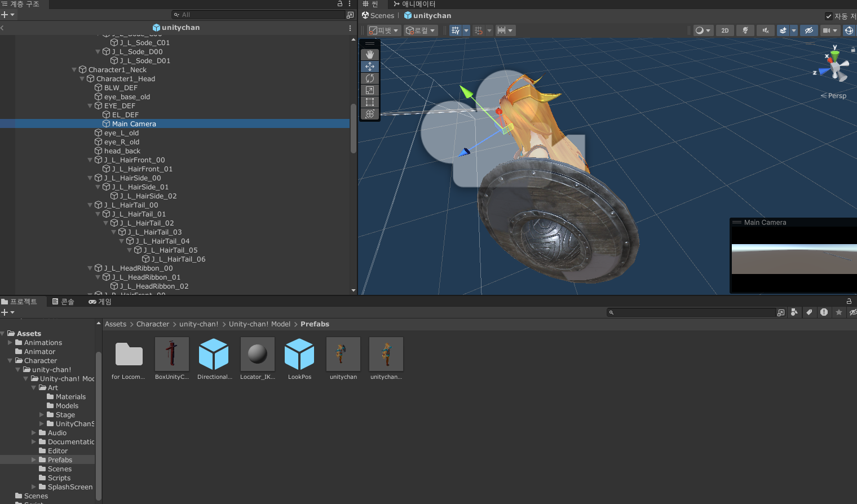Viewport: 857px width, 504px height.
Task: Select the combined Transform tool
Action: coord(370,114)
